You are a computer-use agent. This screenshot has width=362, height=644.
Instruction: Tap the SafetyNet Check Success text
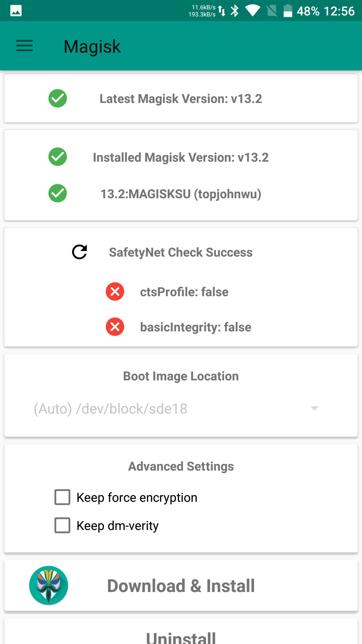click(x=181, y=252)
